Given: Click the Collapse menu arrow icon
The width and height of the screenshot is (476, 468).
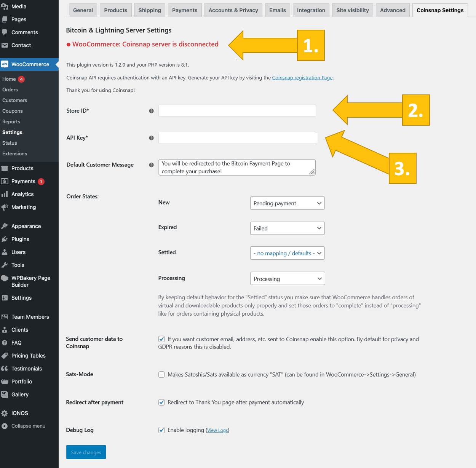Looking at the screenshot, I should 5,426.
